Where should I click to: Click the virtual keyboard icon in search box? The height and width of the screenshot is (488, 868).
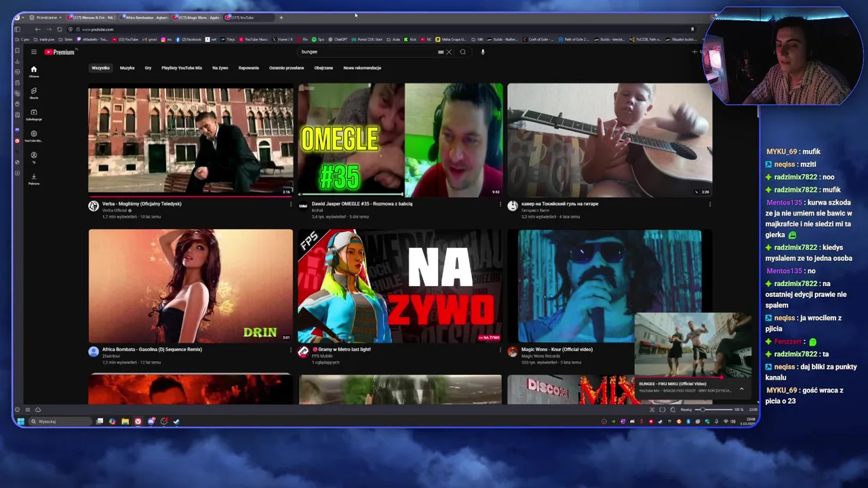point(441,52)
